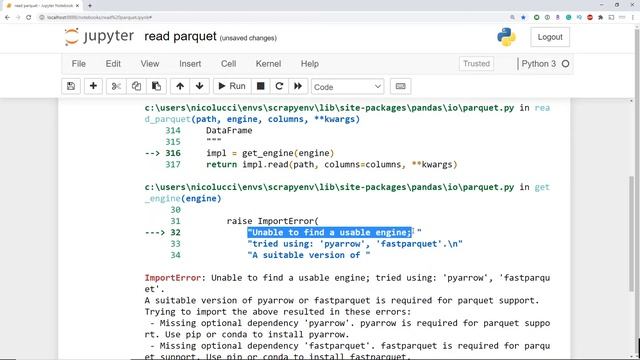The image size is (640, 360).
Task: Run the selected cell
Action: [x=232, y=87]
